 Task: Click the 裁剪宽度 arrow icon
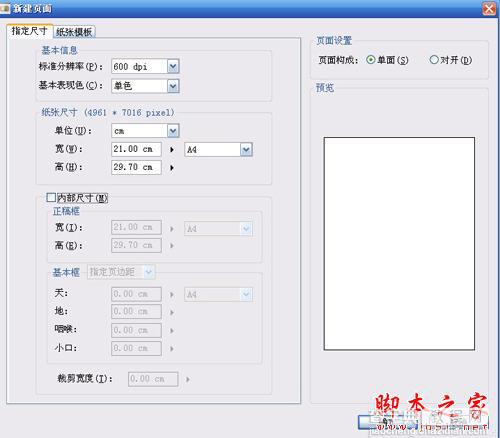point(188,379)
